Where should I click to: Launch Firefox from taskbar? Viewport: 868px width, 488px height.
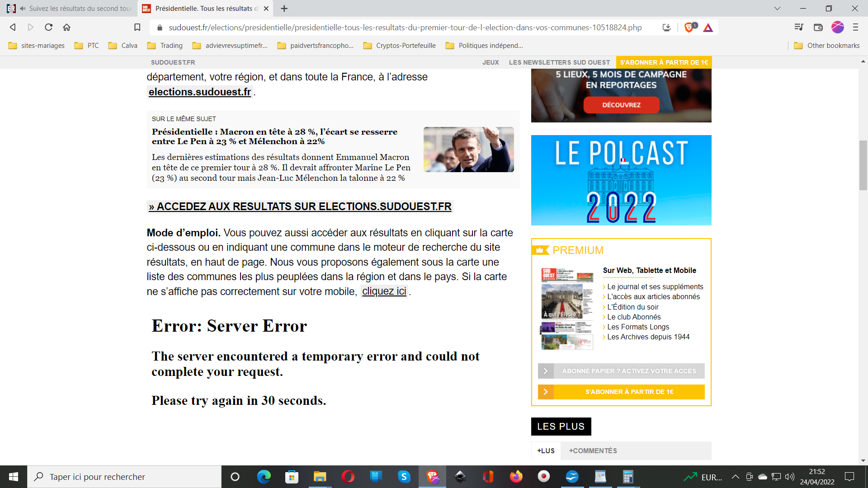[516, 477]
